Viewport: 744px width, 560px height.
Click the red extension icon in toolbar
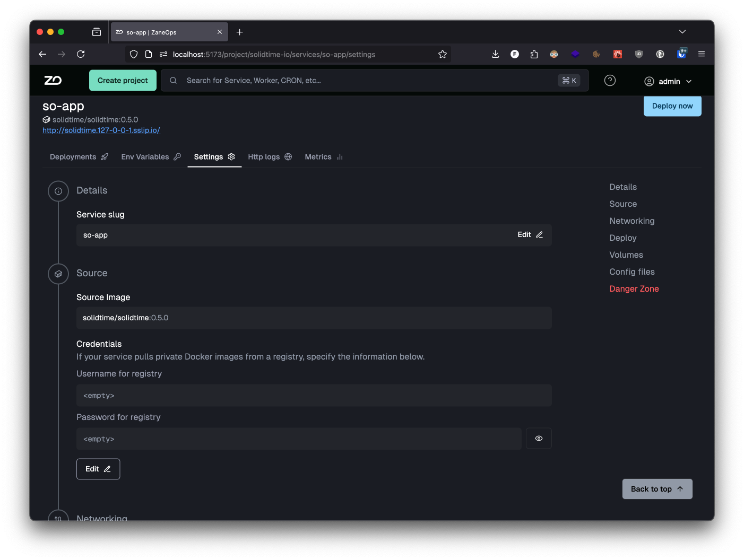[618, 54]
